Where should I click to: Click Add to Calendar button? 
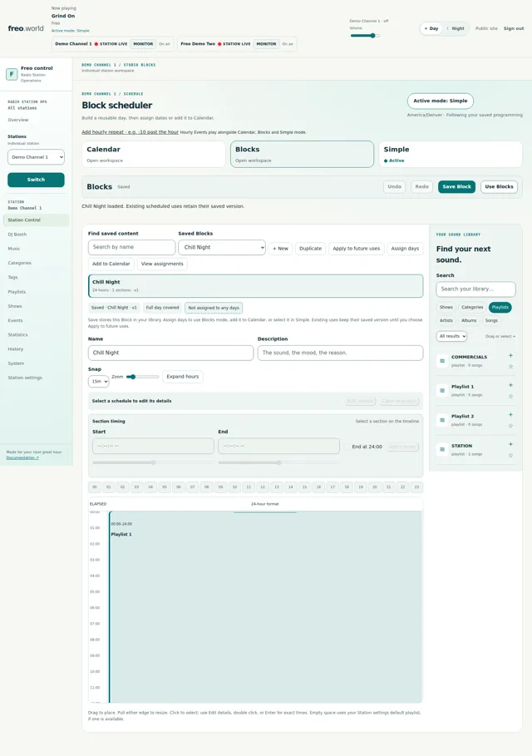(111, 264)
